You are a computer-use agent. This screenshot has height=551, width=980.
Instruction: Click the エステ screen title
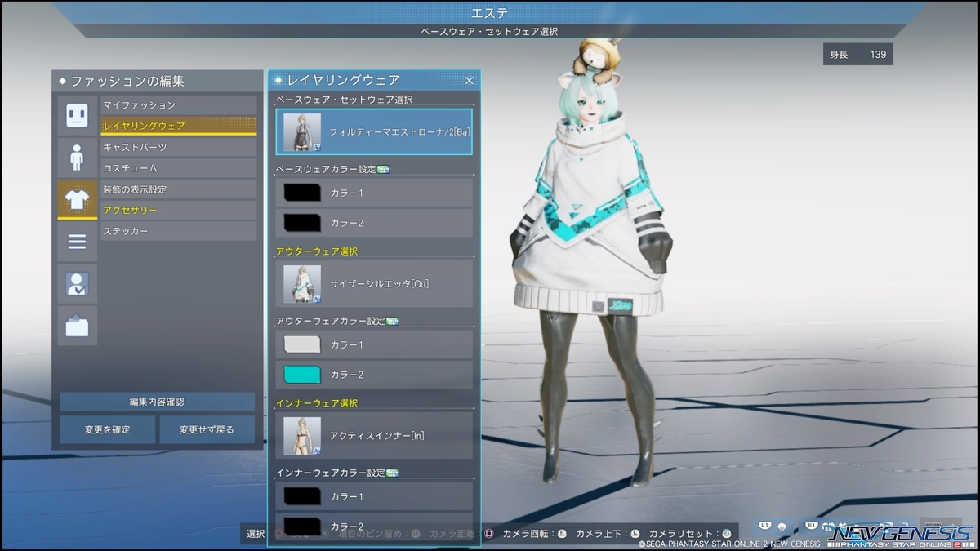pyautogui.click(x=491, y=13)
